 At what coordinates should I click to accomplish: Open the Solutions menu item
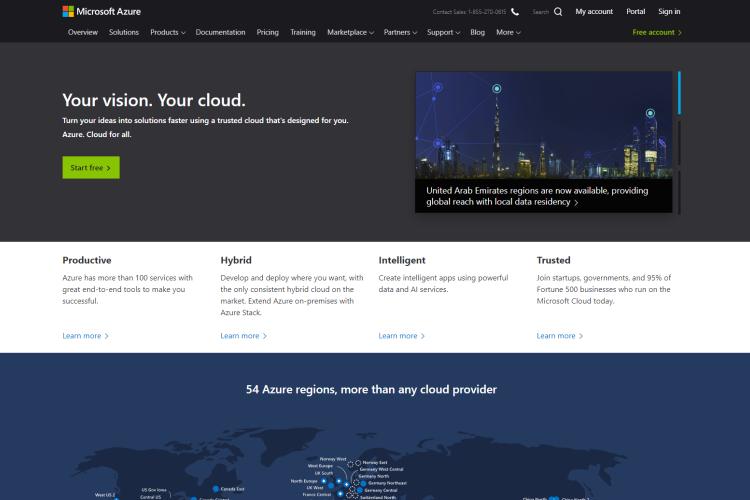(x=123, y=32)
